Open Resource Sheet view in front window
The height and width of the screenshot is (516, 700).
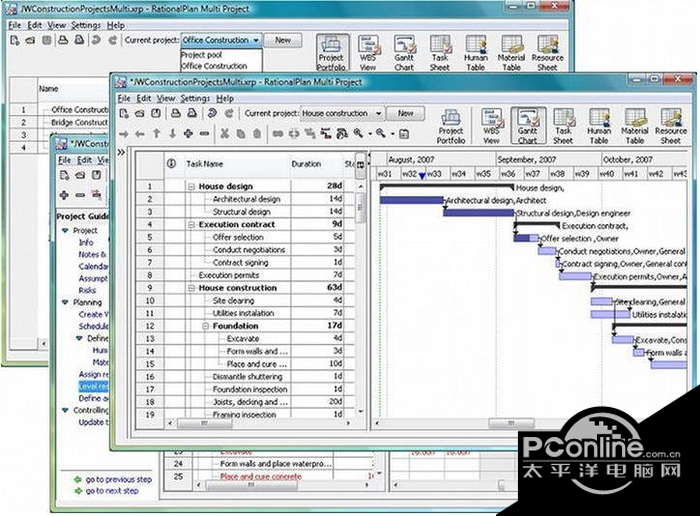[671, 126]
